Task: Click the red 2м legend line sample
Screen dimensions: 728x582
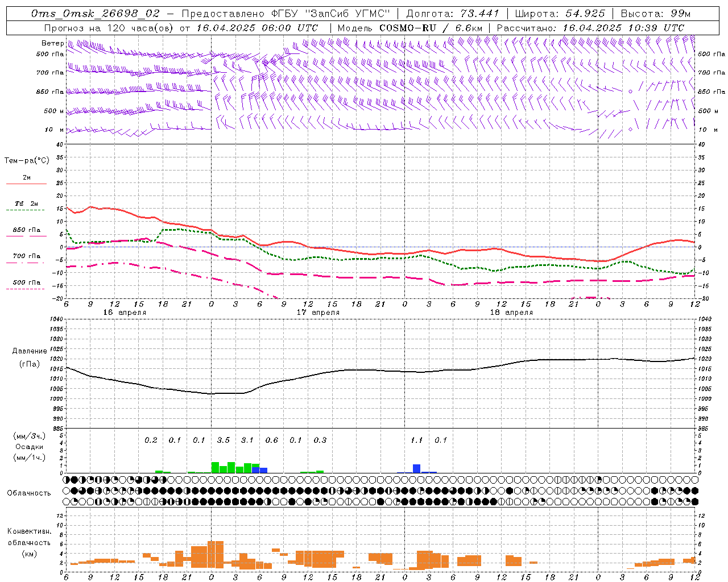Action: [x=26, y=184]
